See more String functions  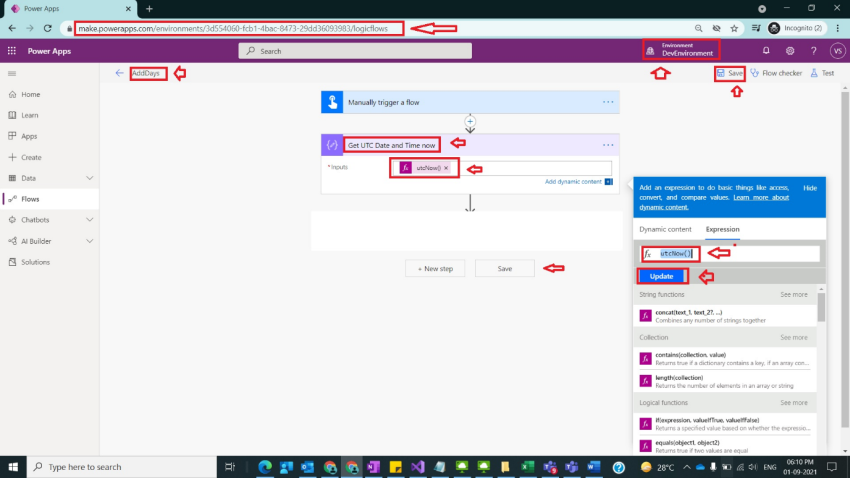pos(794,294)
